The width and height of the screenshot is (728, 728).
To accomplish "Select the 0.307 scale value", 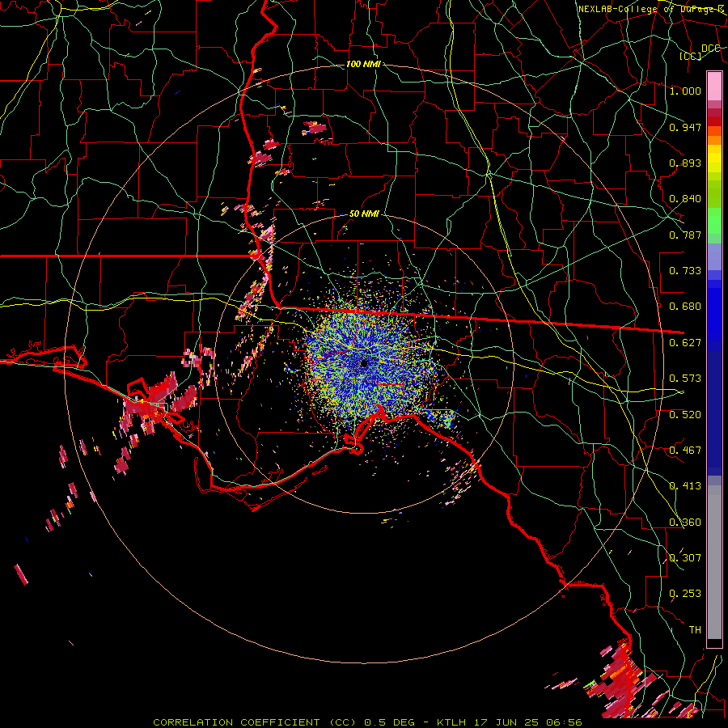I will tap(685, 558).
